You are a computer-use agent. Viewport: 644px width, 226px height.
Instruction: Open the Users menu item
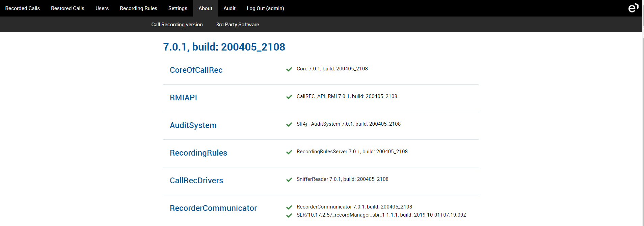[102, 8]
